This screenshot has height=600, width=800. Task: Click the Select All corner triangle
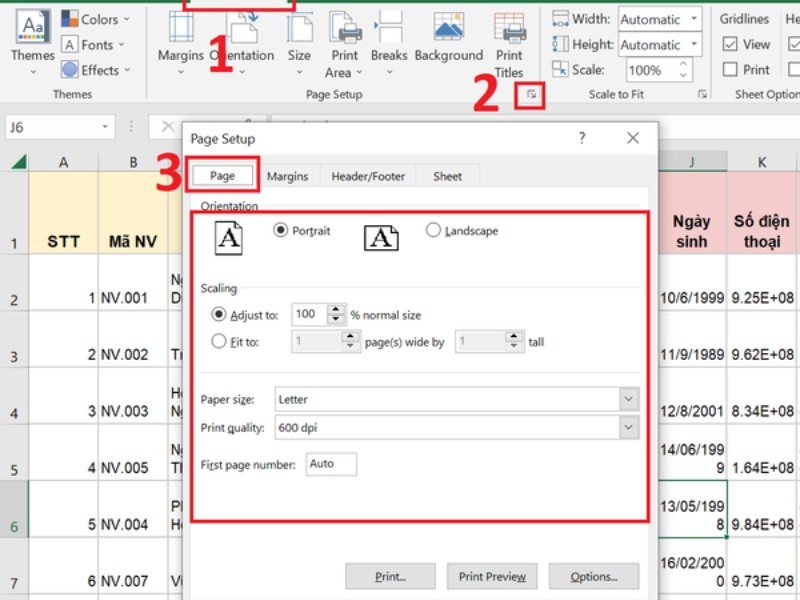(19, 162)
